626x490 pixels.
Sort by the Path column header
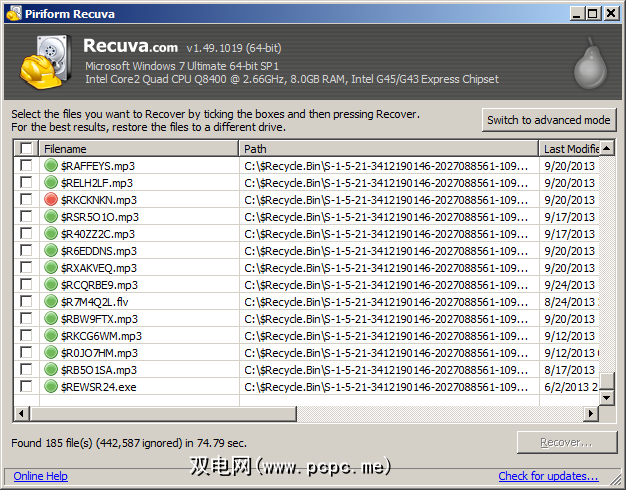pyautogui.click(x=389, y=149)
